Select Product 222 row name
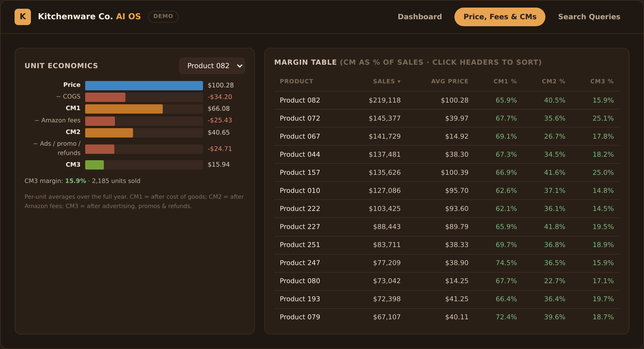Viewport: 644px width, 349px height. (x=300, y=209)
